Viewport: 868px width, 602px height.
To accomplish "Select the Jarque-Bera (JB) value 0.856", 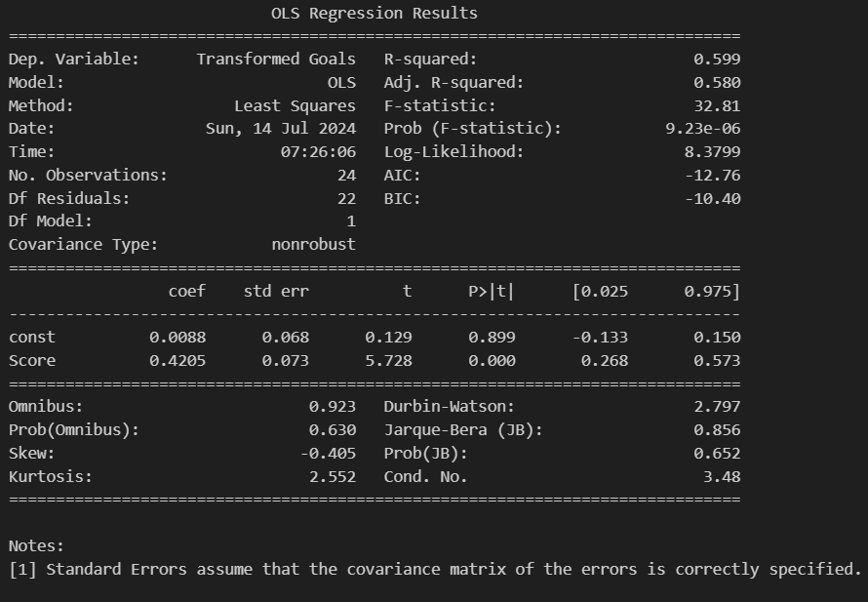I will [717, 430].
